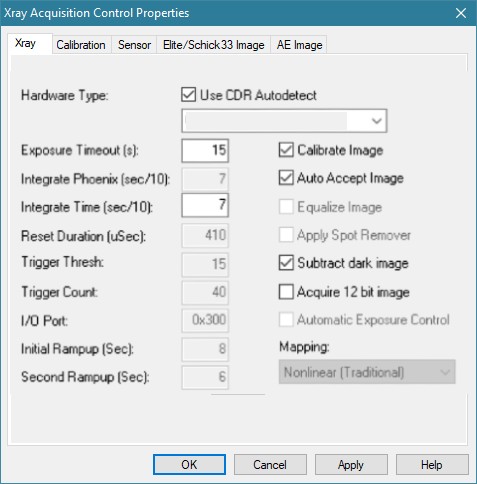Open Help for this dialog
The width and height of the screenshot is (477, 484).
click(432, 465)
